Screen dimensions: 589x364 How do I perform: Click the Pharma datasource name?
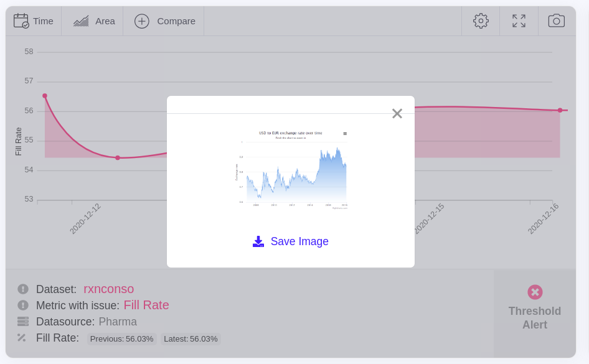tap(118, 322)
